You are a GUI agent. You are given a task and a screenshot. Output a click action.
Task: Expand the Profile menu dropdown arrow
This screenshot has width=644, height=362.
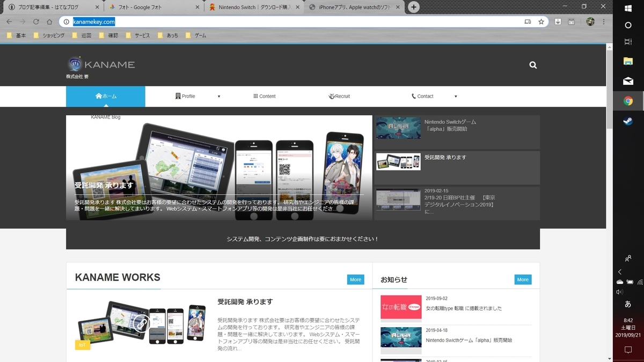pos(219,97)
